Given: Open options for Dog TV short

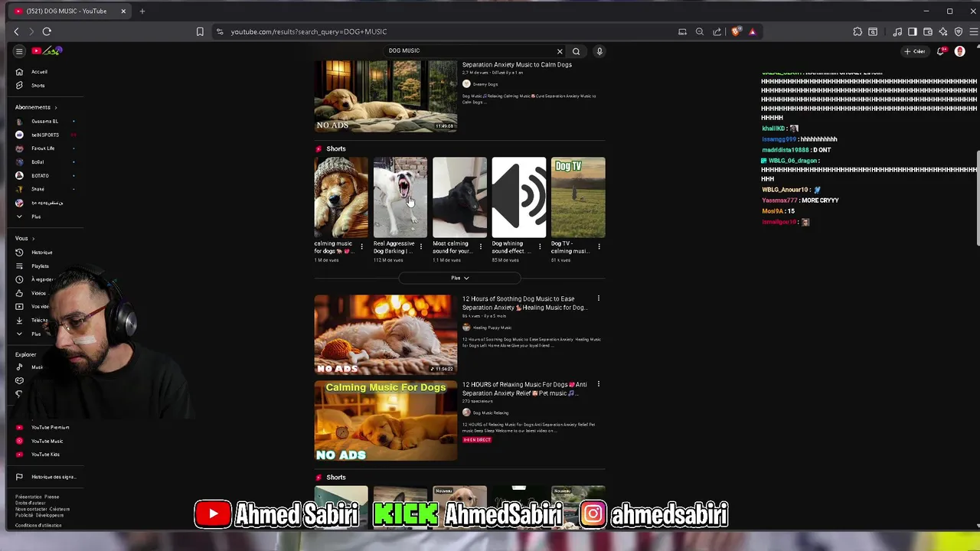Looking at the screenshot, I should coord(599,246).
